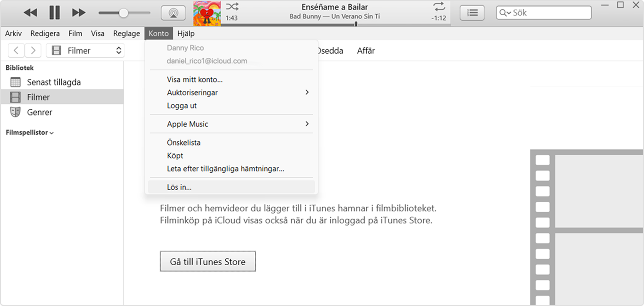Screen dimensions: 644x306
Task: Toggle repeat mode
Action: pos(438,7)
